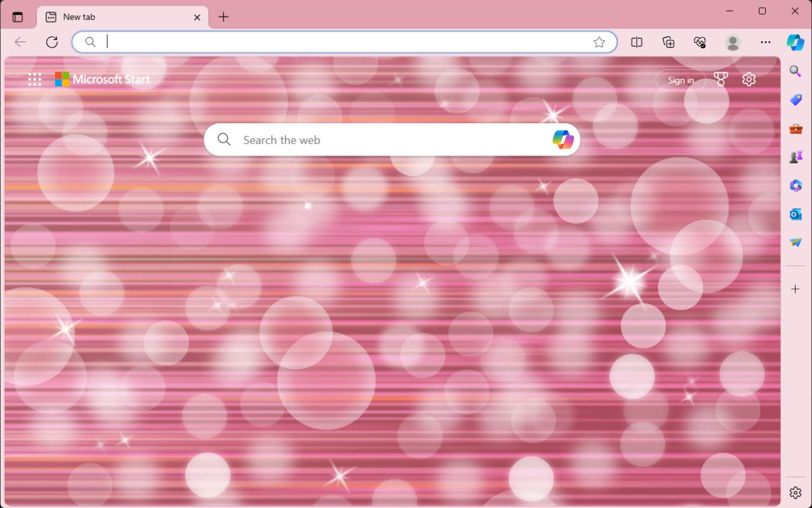Add this page to favorites star

coord(599,42)
